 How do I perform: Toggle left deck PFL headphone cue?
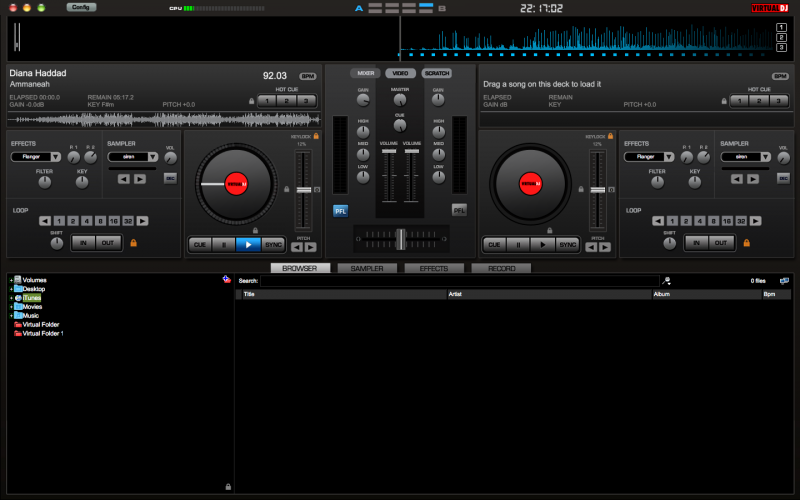pyautogui.click(x=340, y=211)
